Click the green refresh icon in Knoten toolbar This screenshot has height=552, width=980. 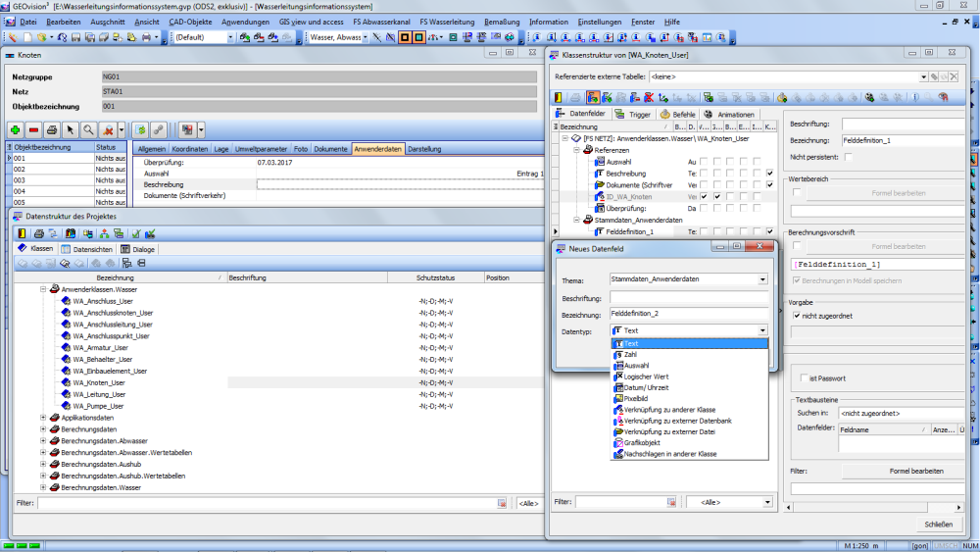pyautogui.click(x=140, y=130)
